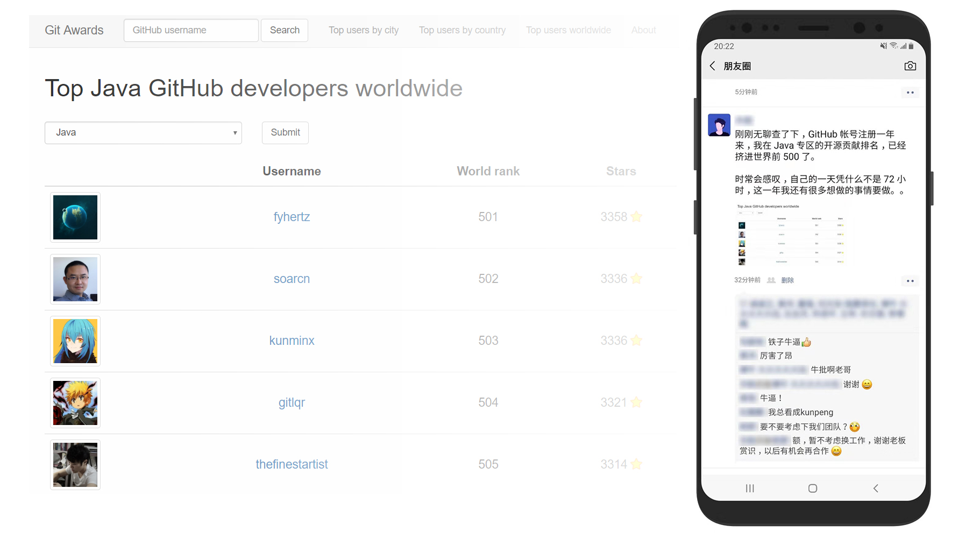Tap the phone home navigation button
The width and height of the screenshot is (980, 538).
coord(813,489)
